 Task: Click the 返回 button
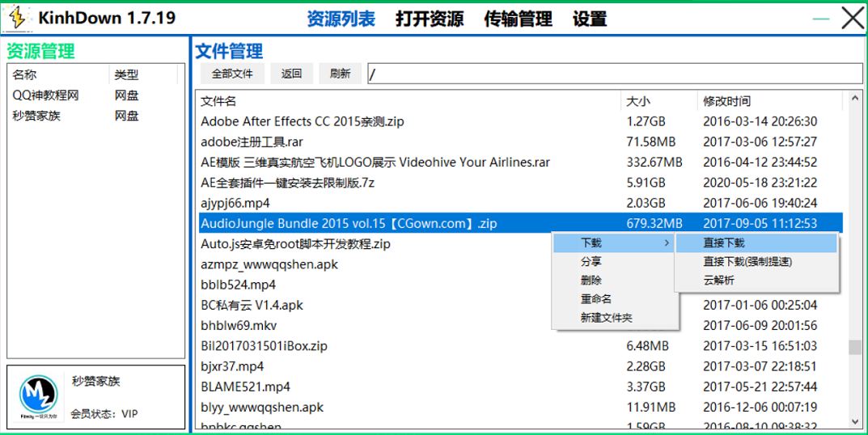[292, 74]
